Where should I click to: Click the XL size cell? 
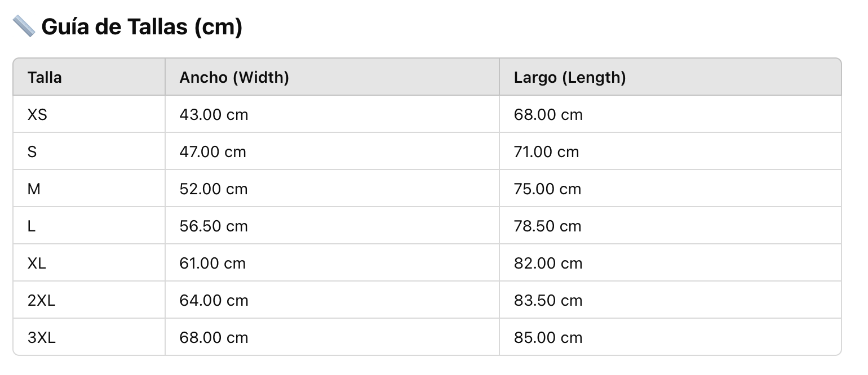tap(37, 263)
